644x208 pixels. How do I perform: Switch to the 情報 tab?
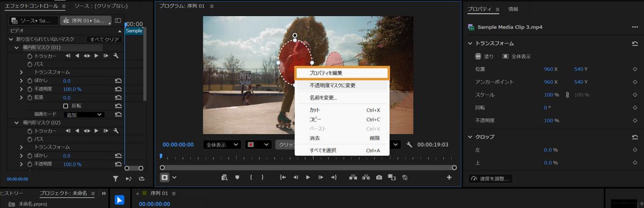click(x=513, y=9)
